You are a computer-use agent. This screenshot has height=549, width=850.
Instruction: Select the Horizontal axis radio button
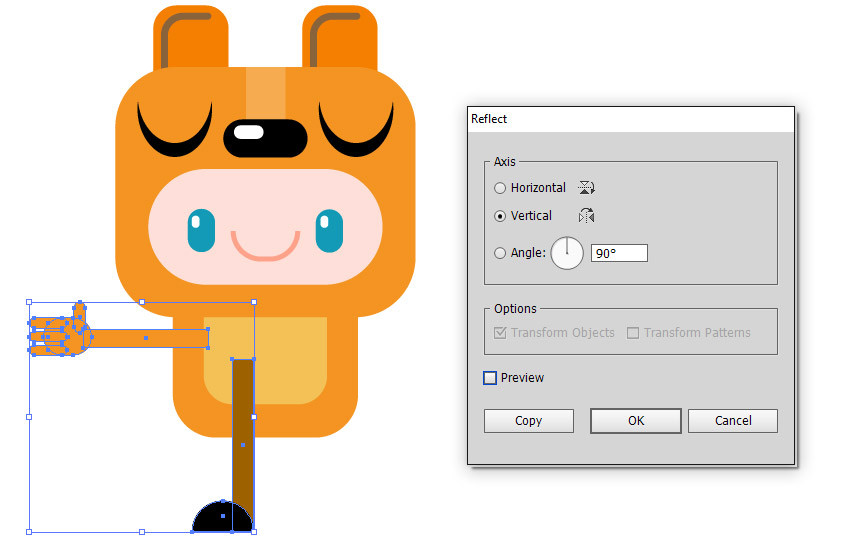pos(500,188)
